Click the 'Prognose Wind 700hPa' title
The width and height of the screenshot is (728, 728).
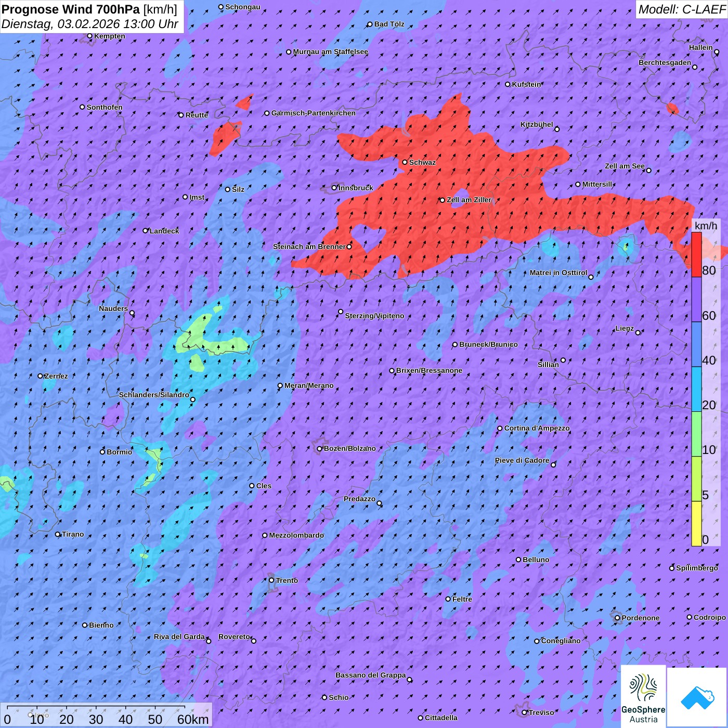(x=71, y=9)
